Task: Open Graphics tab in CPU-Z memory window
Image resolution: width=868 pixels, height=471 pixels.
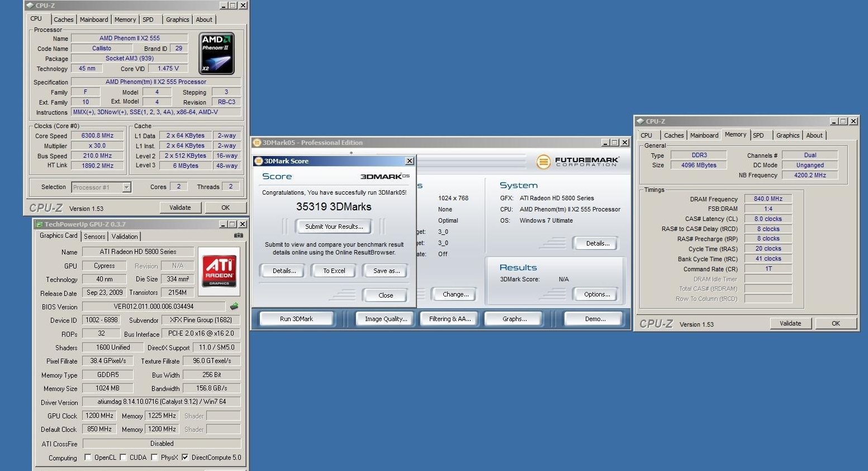Action: point(788,135)
